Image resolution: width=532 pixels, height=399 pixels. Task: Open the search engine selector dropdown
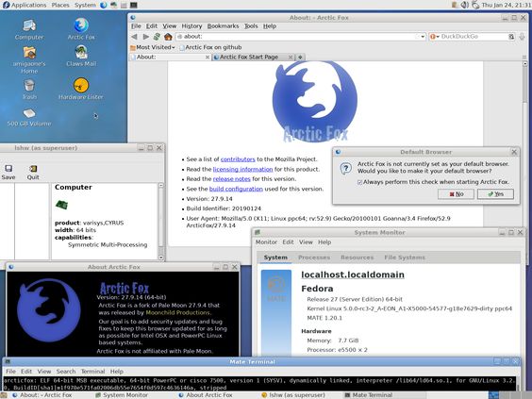coord(434,37)
